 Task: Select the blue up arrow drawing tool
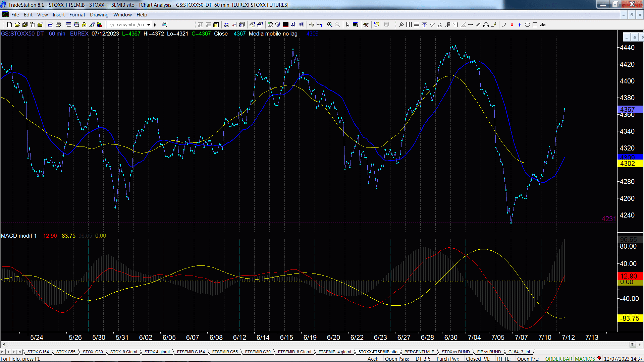520,24
